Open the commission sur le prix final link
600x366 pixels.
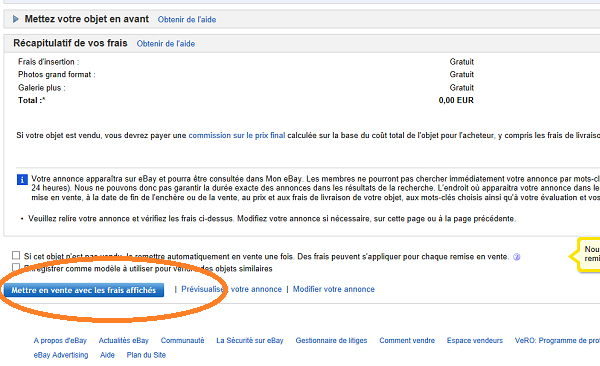click(237, 135)
